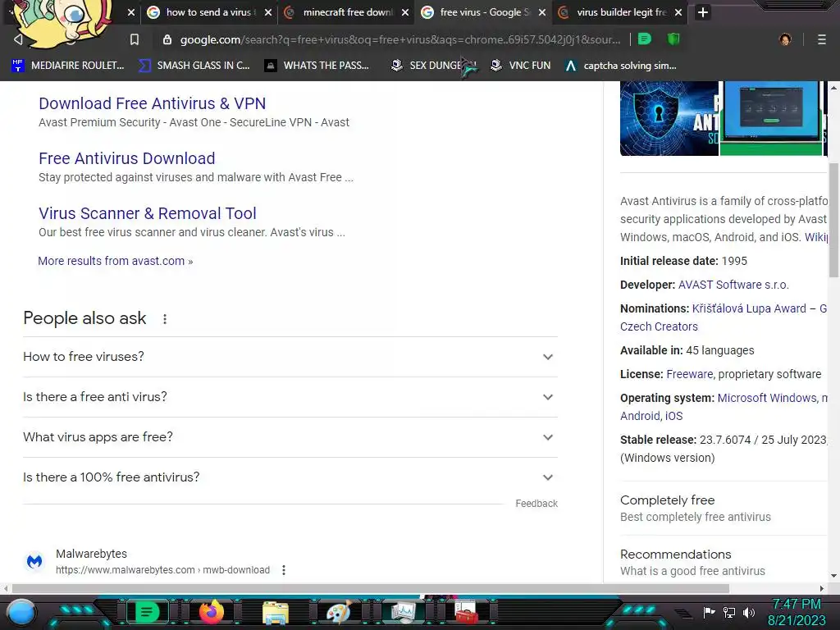Viewport: 840px width, 630px height.
Task: Expand 'How to free viruses?' question
Action: point(290,357)
